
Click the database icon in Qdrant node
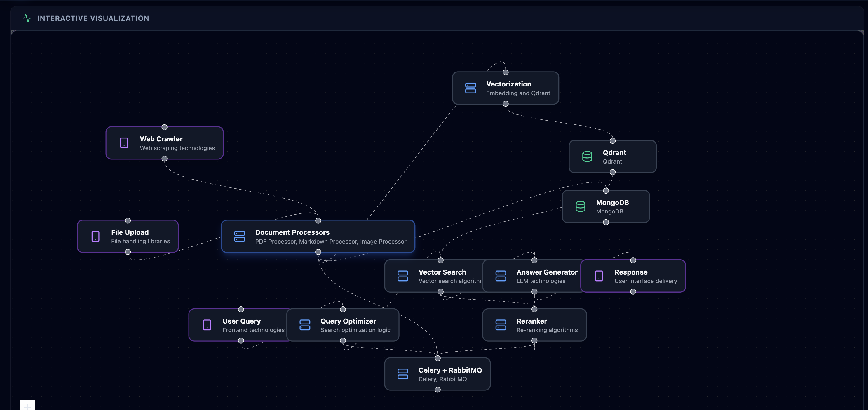(587, 157)
